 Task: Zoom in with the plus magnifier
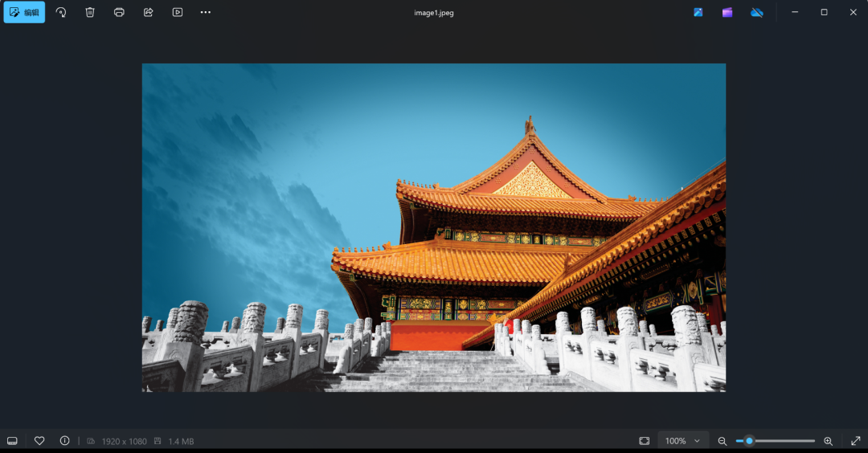828,441
